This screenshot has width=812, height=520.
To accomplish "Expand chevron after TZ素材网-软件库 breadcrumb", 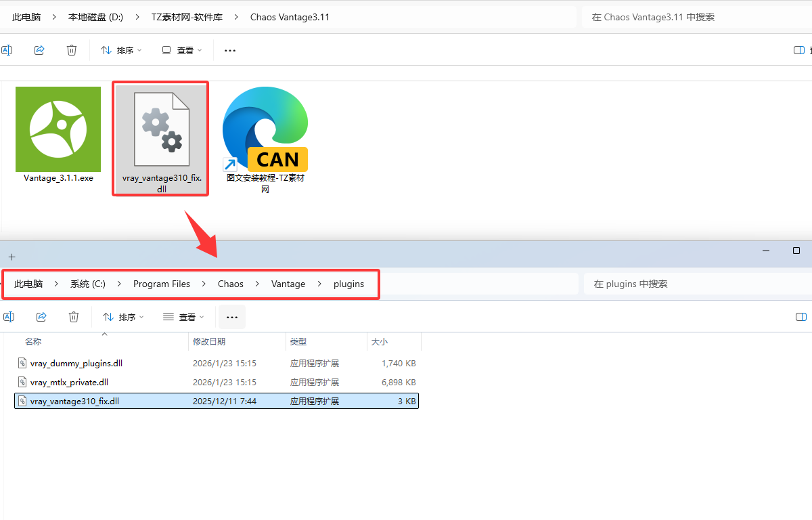I will pyautogui.click(x=236, y=17).
